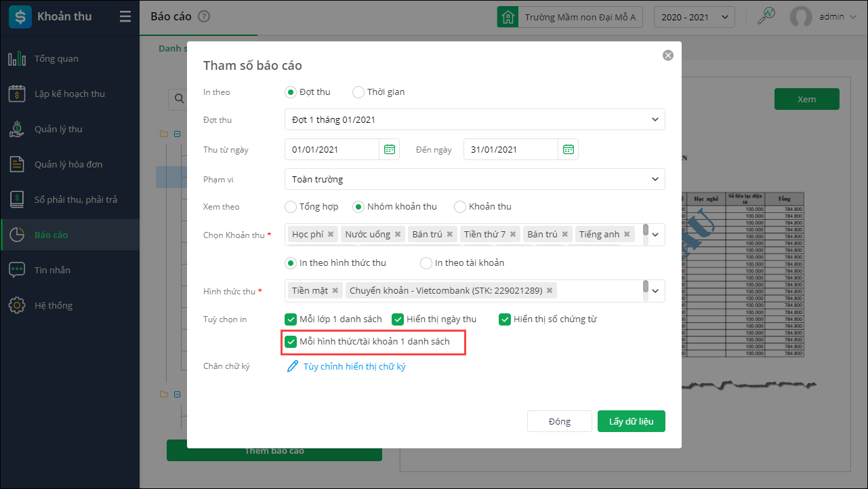The image size is (868, 489).
Task: Open the Phạm vi dropdown
Action: pyautogui.click(x=655, y=180)
